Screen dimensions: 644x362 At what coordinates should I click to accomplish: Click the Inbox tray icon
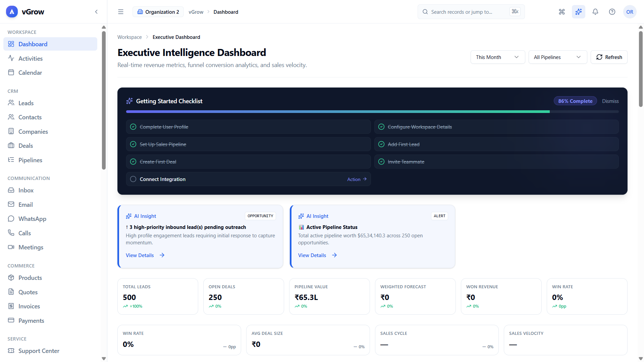11,190
